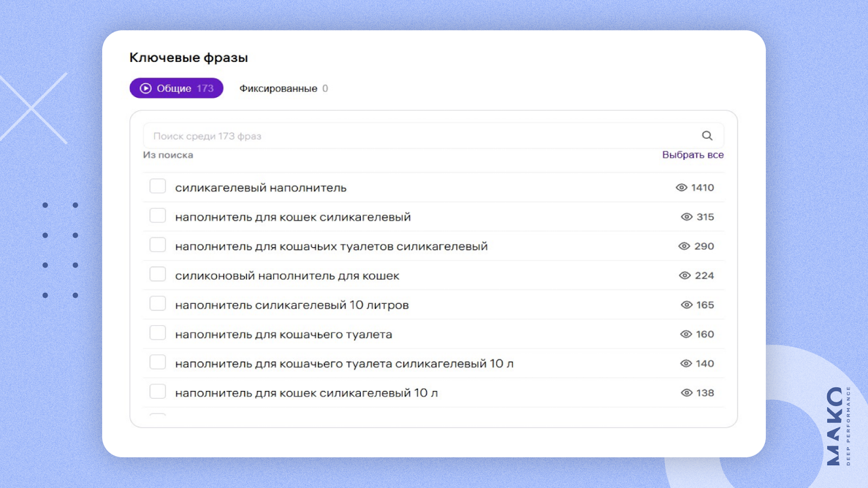Check наполнитель для кошек силикагелевый checkbox
This screenshot has height=488, width=868.
point(158,215)
